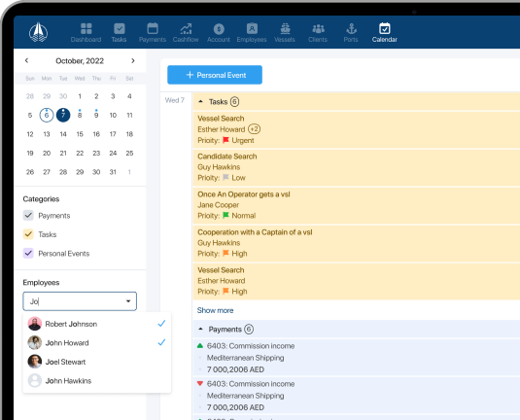Click High flag on Esther Howard task
520x420 pixels.
click(x=225, y=291)
